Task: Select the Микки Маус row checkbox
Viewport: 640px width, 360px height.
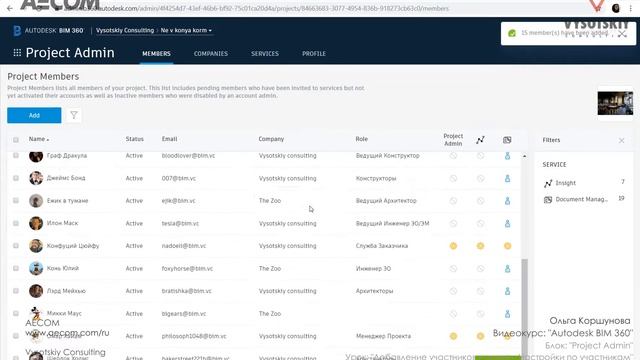Action: (x=16, y=313)
